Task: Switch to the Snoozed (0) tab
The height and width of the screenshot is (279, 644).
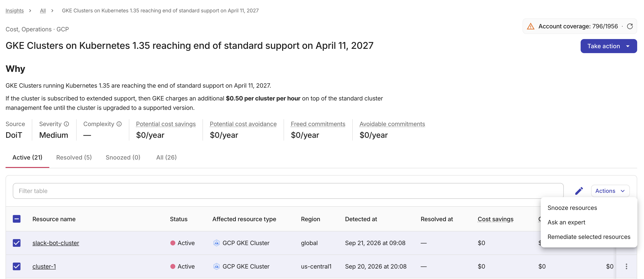Action: [123, 157]
